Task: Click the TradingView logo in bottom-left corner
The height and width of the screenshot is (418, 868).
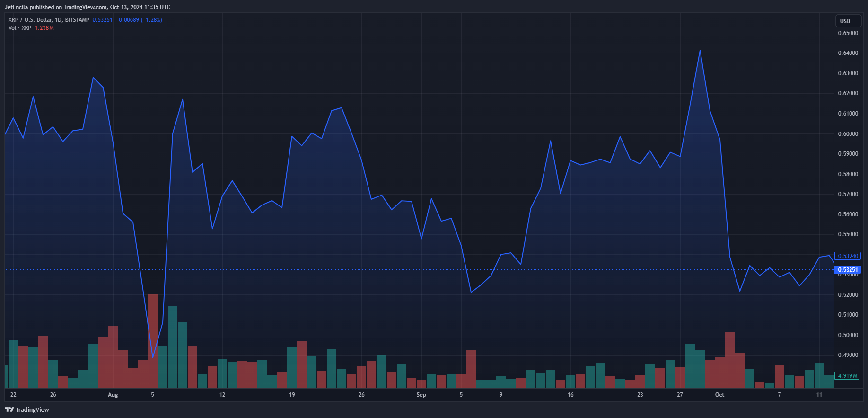Action: point(27,409)
